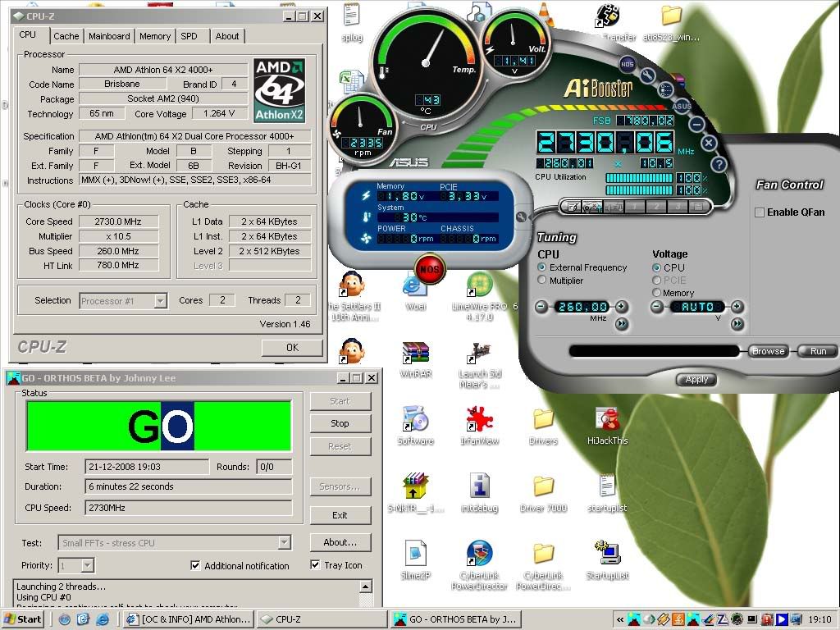Open the splog desktop file
The width and height of the screenshot is (840, 630).
point(351,21)
